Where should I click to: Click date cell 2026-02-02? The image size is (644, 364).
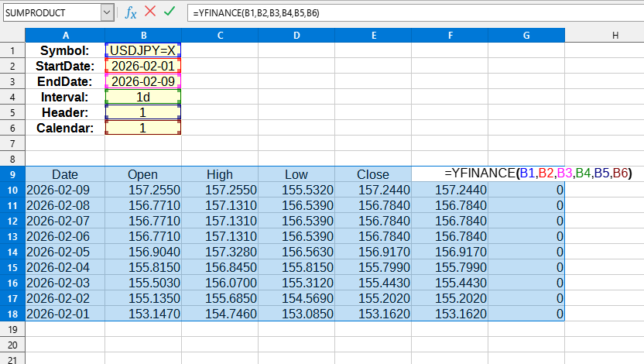65,298
